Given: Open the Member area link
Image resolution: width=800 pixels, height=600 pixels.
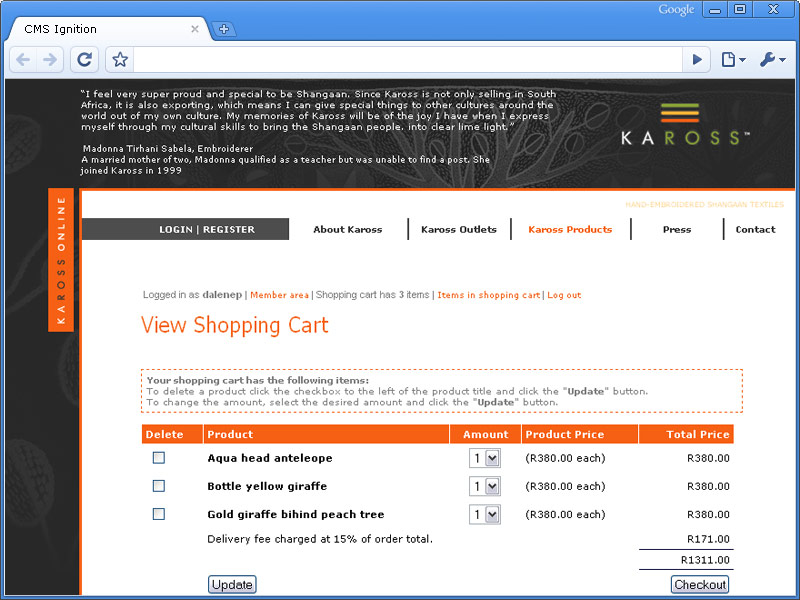Looking at the screenshot, I should tap(279, 295).
